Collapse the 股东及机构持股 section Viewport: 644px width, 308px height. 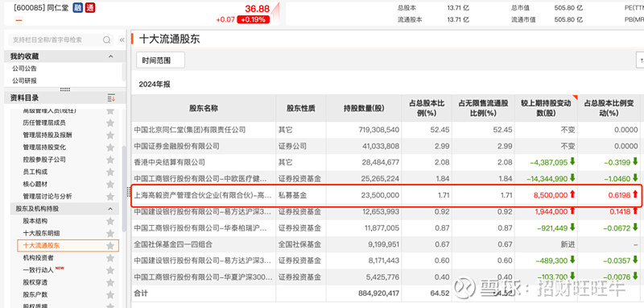pos(110,209)
